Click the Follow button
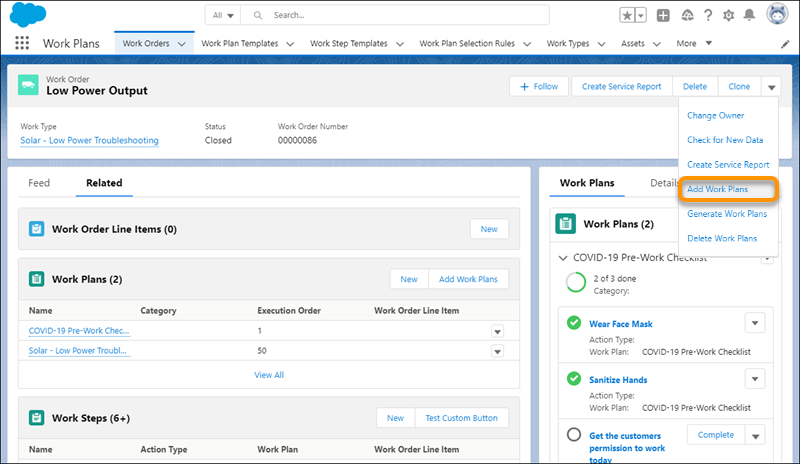800x464 pixels. tap(539, 87)
